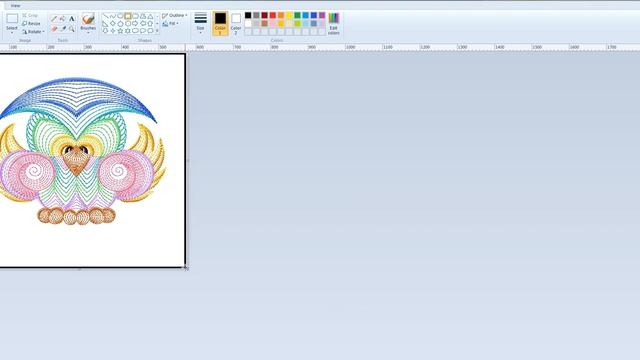Expand the Shapes gallery more arrow
This screenshot has height=360, width=640.
(157, 31)
